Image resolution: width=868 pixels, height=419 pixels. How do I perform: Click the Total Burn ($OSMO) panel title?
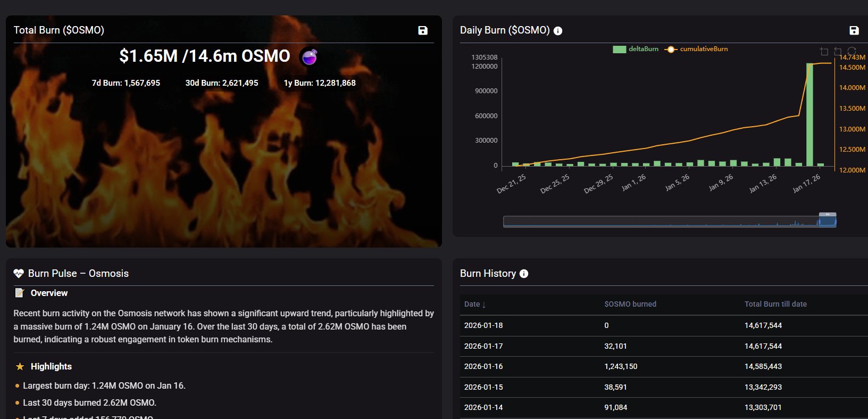point(59,30)
